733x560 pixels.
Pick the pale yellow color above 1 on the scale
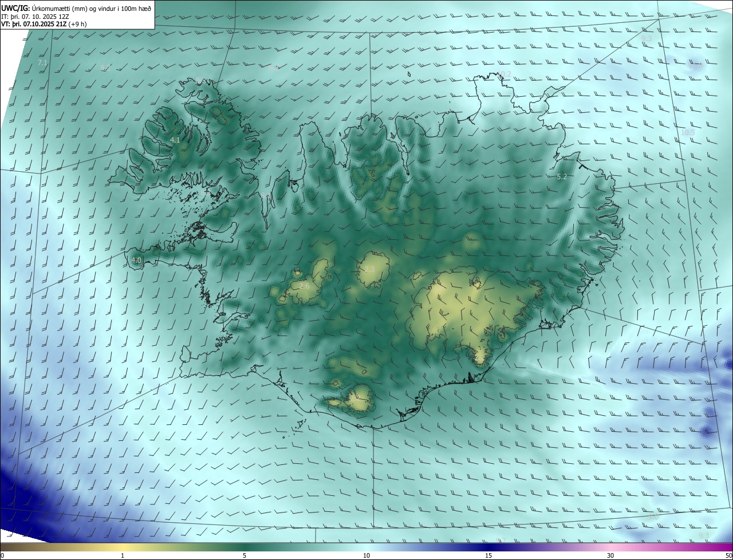tap(123, 547)
